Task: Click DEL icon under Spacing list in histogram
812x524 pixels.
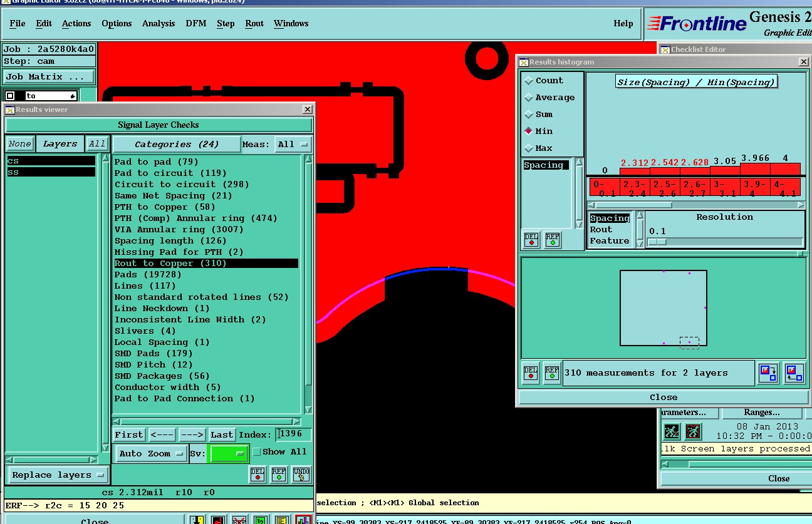Action: coord(531,240)
